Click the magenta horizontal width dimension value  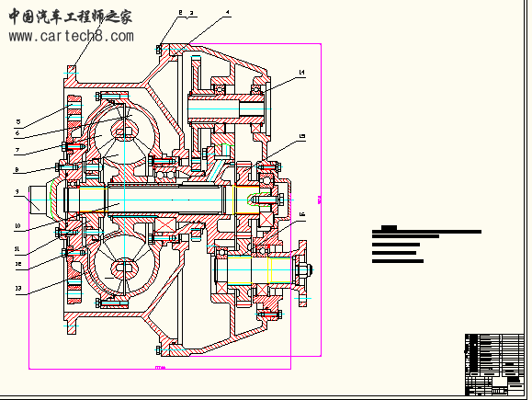click(160, 368)
